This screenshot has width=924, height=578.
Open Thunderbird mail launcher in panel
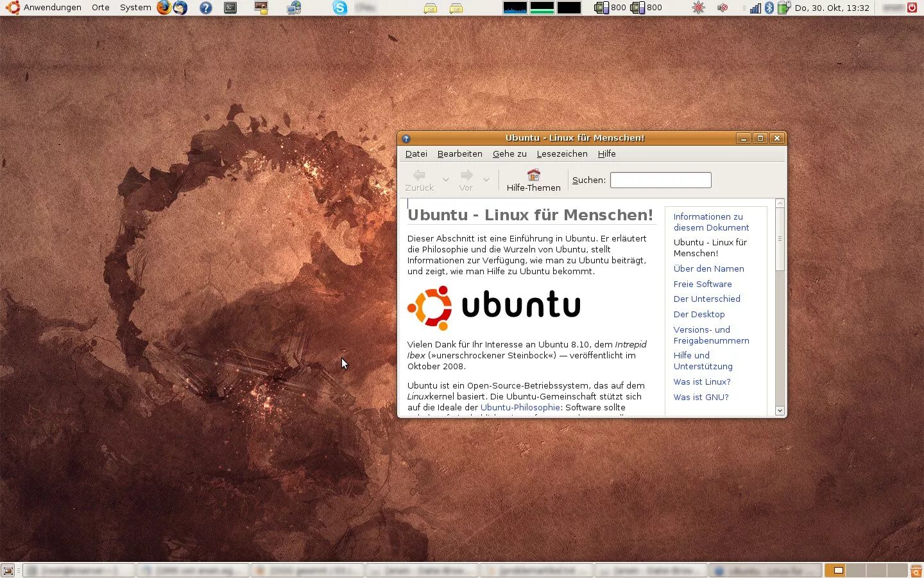click(181, 8)
